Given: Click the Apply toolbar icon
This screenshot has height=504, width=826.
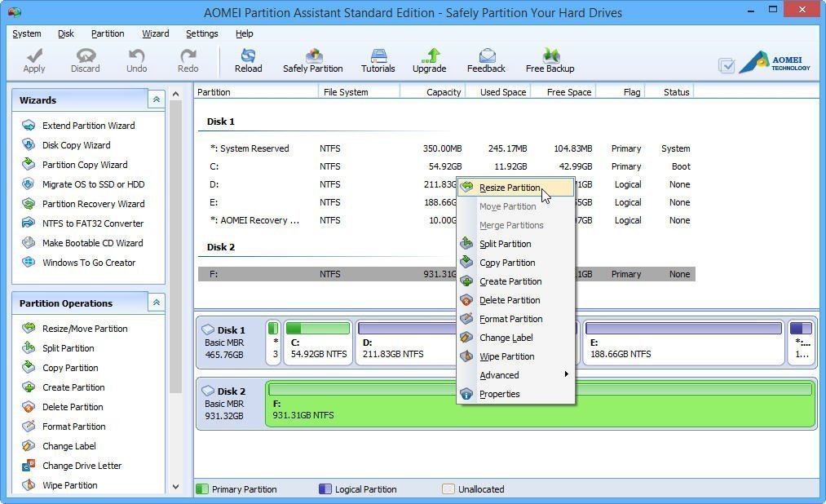Looking at the screenshot, I should point(33,58).
